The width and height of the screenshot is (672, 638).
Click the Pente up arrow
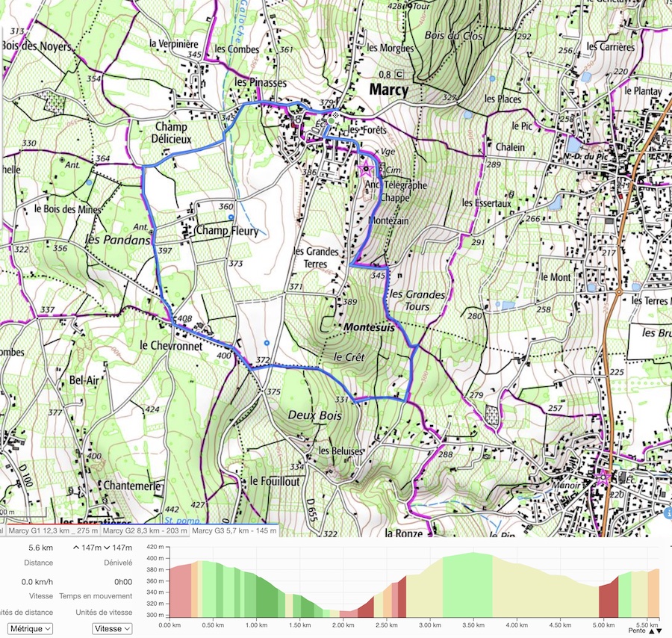652,631
